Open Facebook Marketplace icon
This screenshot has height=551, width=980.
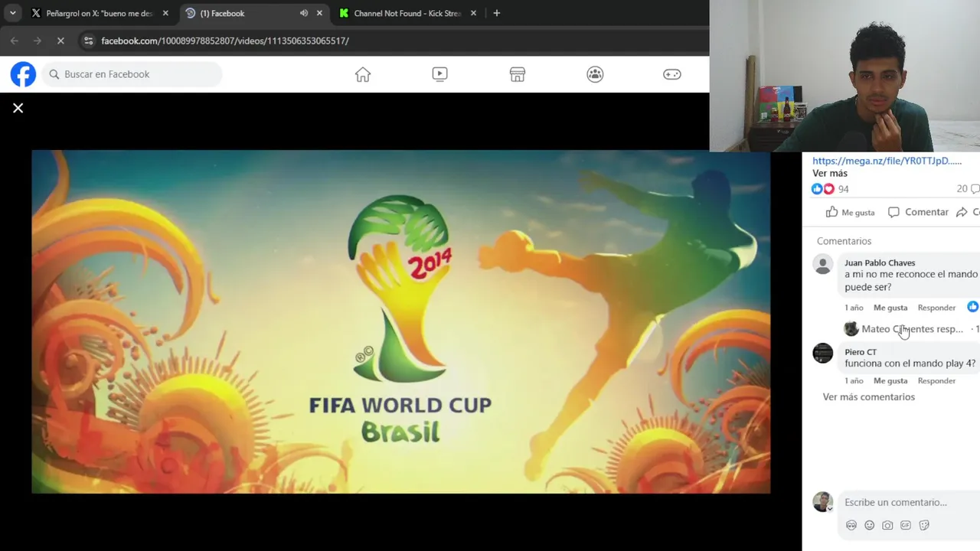click(x=518, y=74)
